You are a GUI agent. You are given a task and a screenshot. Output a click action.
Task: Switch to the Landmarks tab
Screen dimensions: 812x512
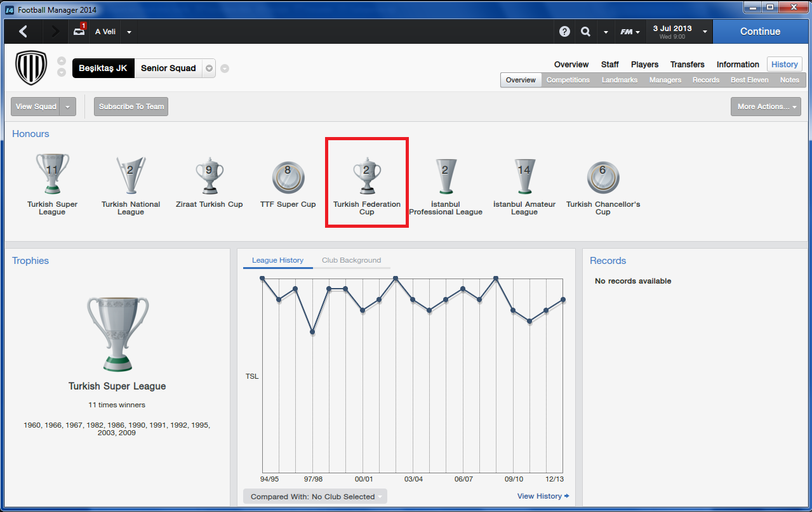coord(620,80)
